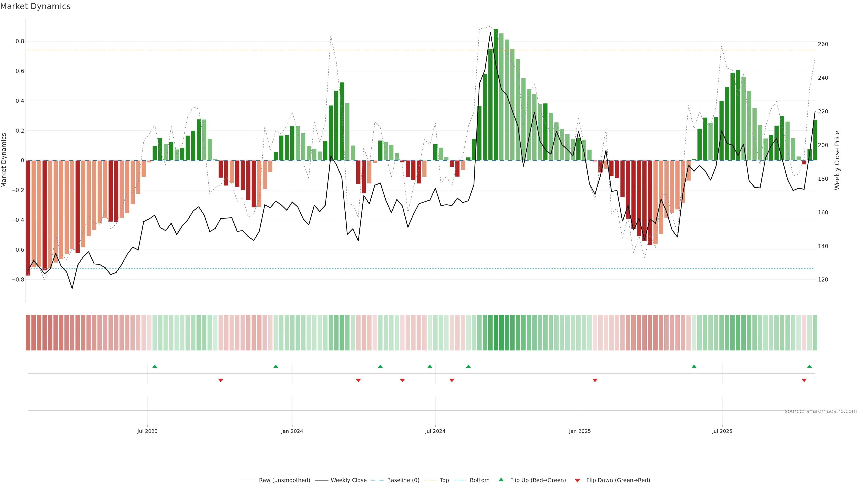Click the Weekly Close Price axis label
868x488 pixels.
(x=837, y=160)
